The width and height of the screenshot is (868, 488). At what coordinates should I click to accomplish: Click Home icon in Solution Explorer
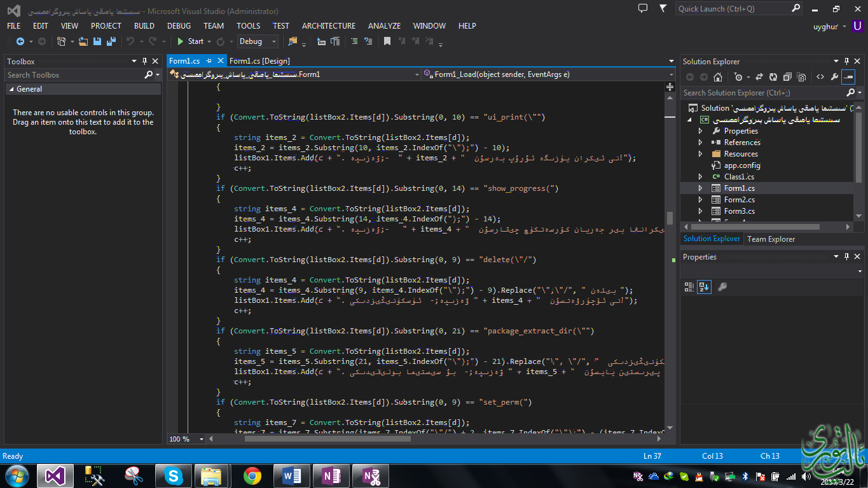tap(718, 77)
